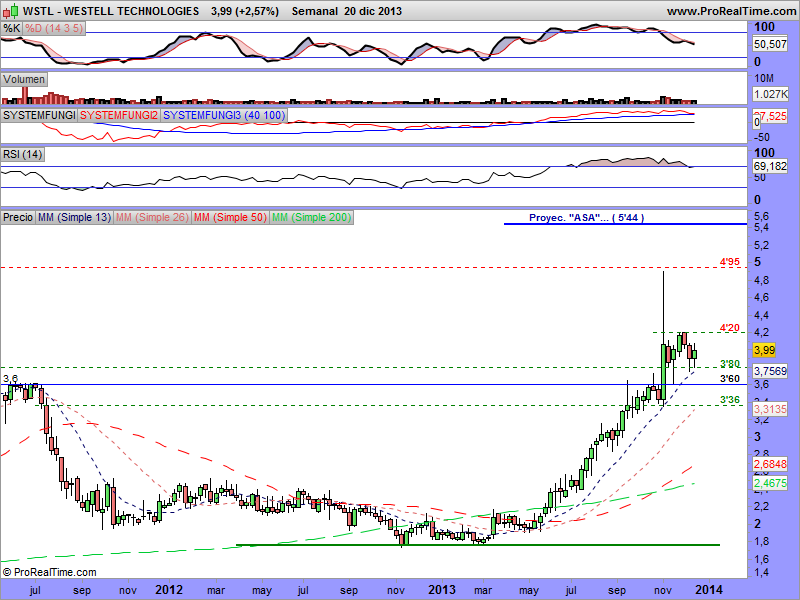
Task: Click the black 3'60 level label
Action: click(x=730, y=379)
